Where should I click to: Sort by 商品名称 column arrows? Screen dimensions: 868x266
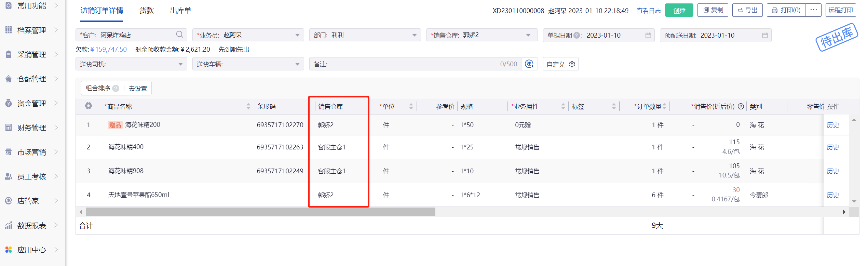[x=248, y=106]
